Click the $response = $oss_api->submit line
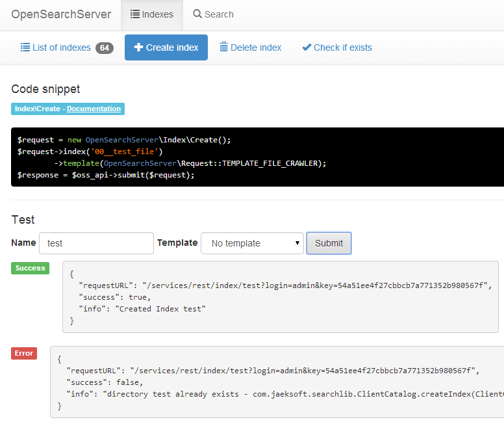This screenshot has height=422, width=504. click(x=106, y=175)
